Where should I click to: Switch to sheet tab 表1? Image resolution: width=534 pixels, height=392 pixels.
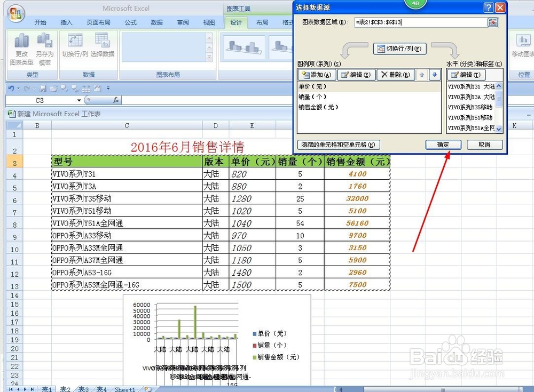[x=46, y=389]
